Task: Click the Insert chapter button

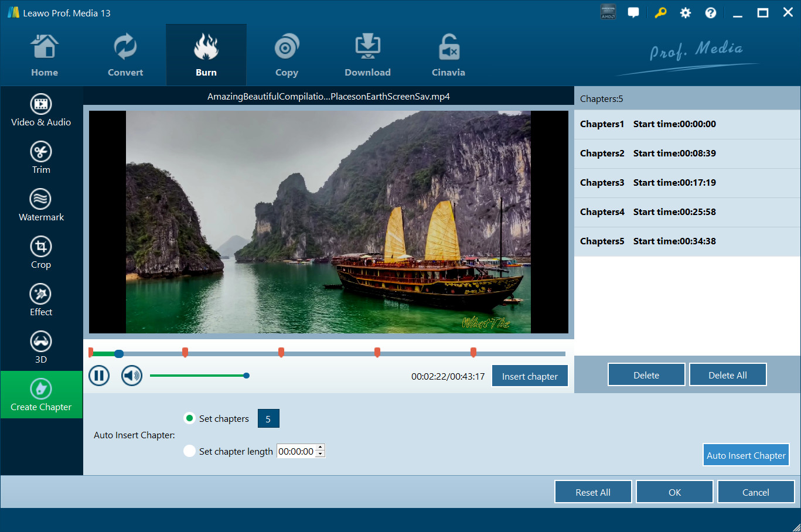Action: [x=530, y=376]
